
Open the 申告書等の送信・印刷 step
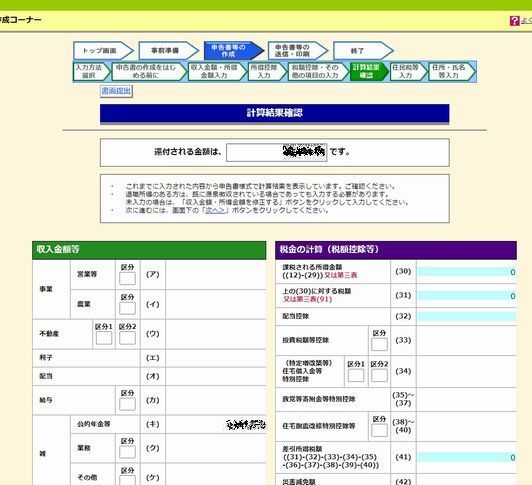click(298, 51)
